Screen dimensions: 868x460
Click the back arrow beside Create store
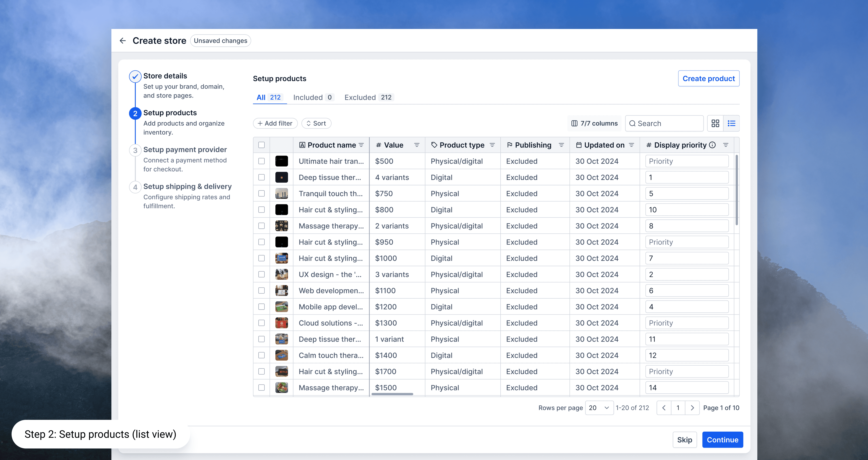pyautogui.click(x=123, y=41)
